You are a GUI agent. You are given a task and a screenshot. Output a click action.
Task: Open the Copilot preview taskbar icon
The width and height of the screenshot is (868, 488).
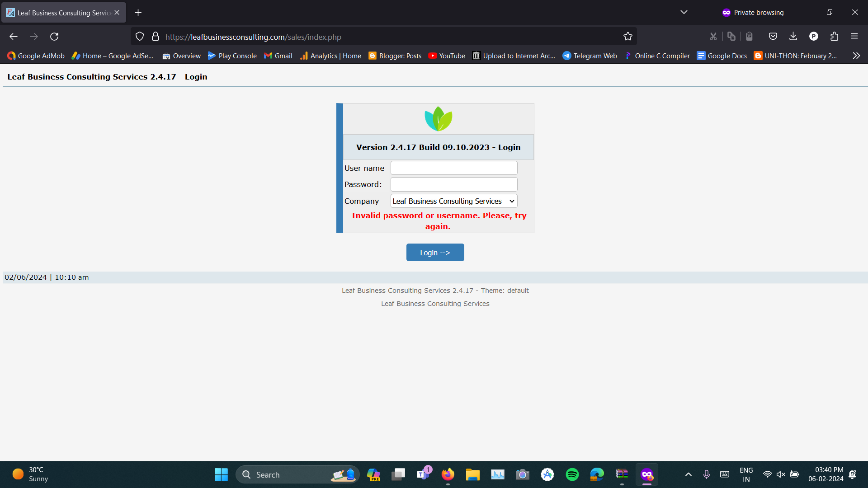(373, 474)
